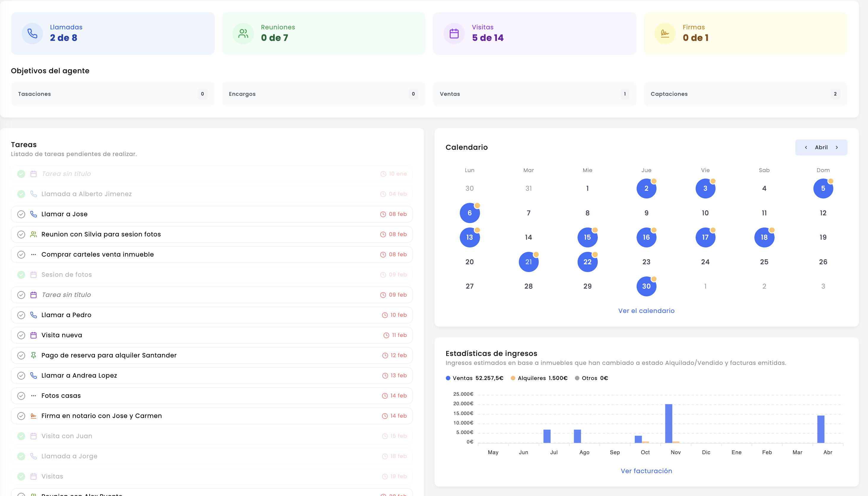This screenshot has height=496, width=868.
Task: Toggle Alquileres orange legend dot
Action: (513, 378)
